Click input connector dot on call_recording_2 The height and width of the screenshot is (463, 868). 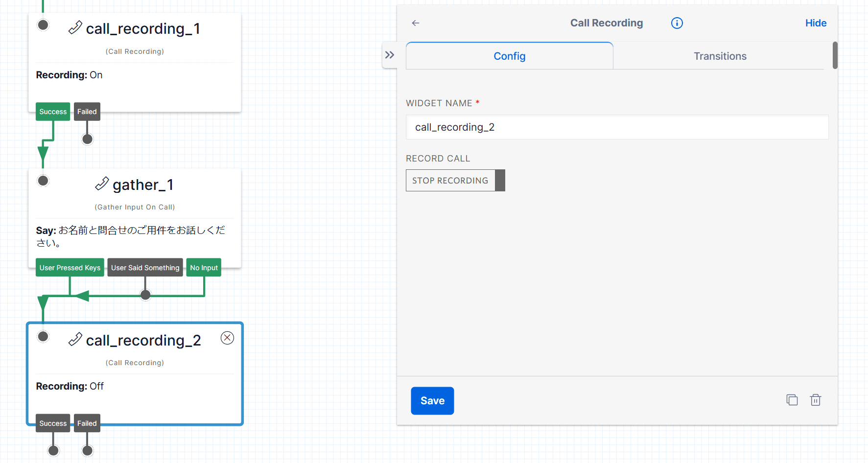43,336
